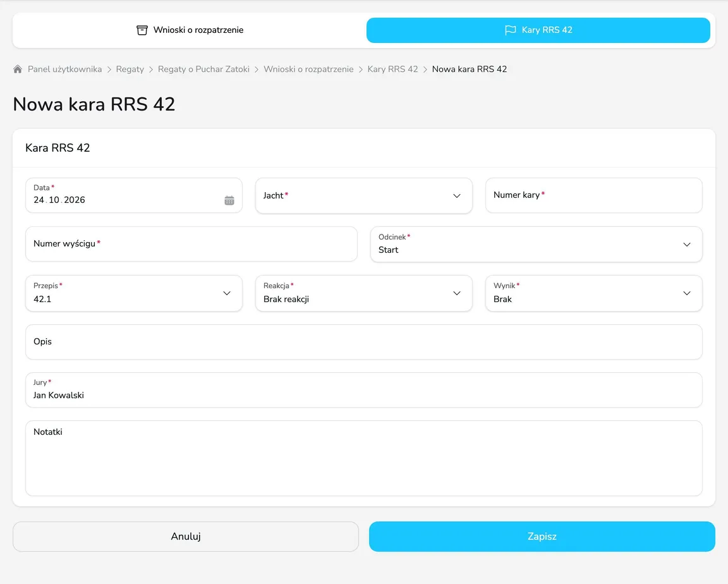The image size is (728, 584).
Task: Open the Regaty breadcrumb link
Action: click(x=130, y=69)
